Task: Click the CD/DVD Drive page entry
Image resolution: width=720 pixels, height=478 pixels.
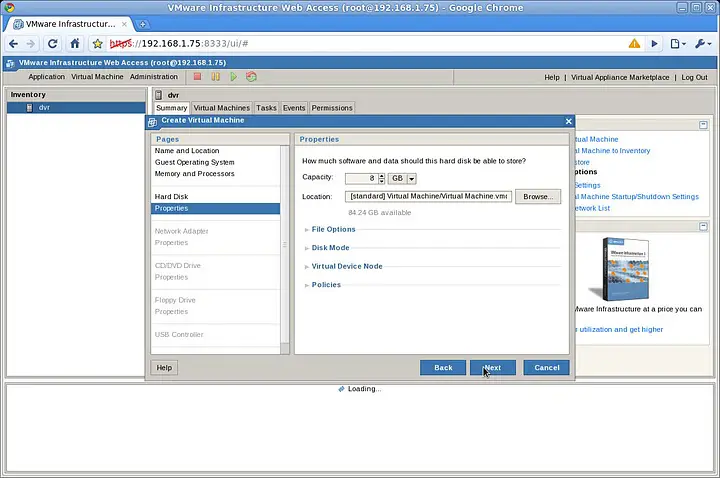Action: pyautogui.click(x=178, y=265)
